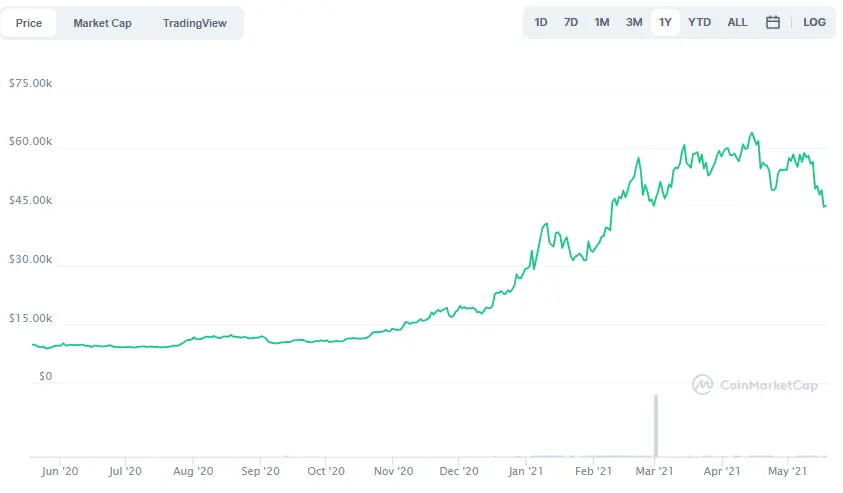Click the Nov '20 date label
Viewport: 843px width, 493px height.
[x=394, y=471]
